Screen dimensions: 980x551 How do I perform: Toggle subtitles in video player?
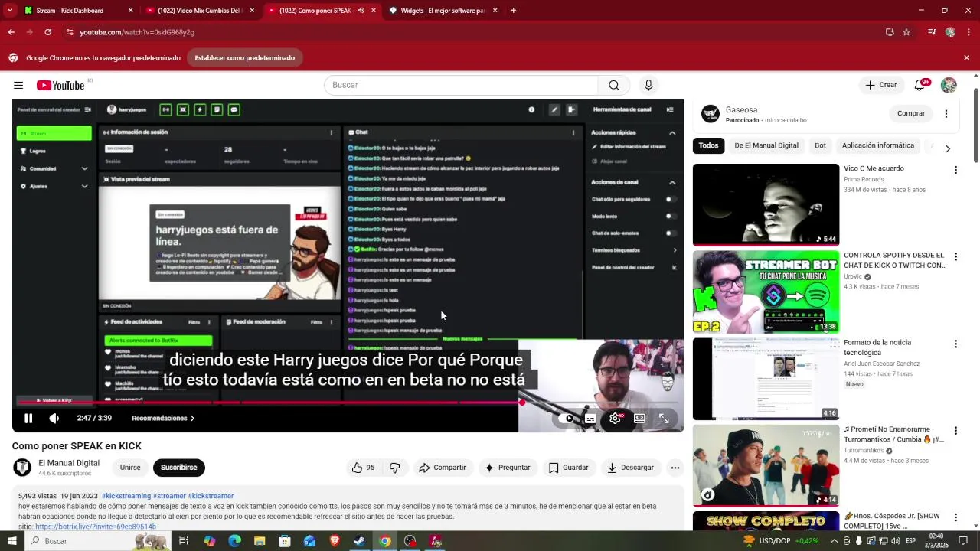coord(590,419)
